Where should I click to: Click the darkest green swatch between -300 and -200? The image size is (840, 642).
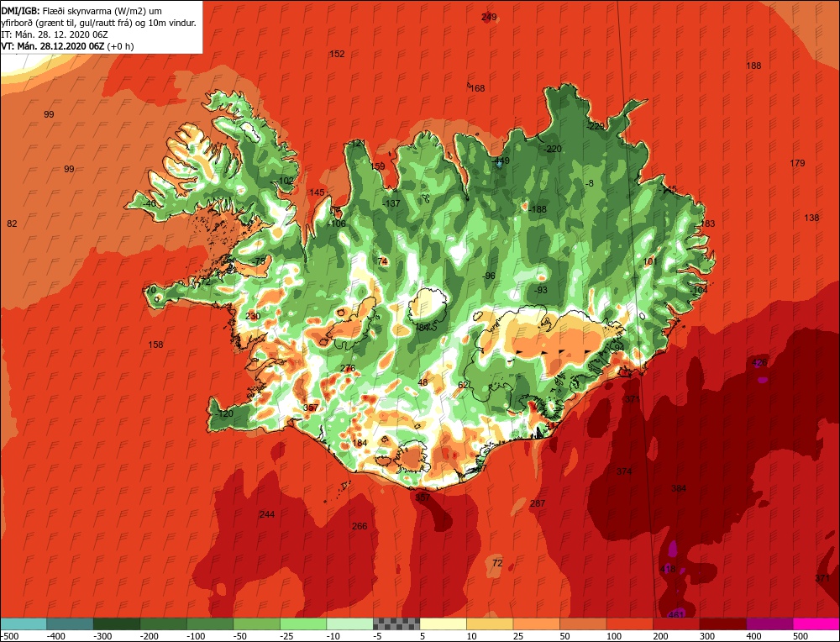pyautogui.click(x=116, y=624)
